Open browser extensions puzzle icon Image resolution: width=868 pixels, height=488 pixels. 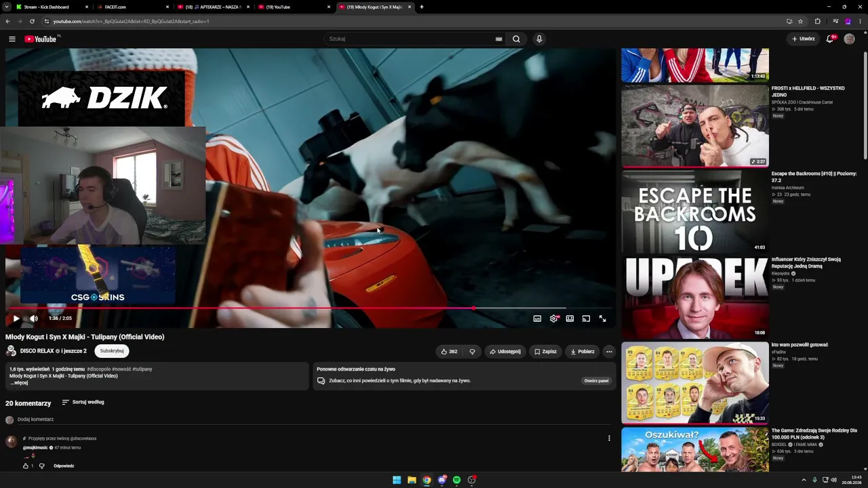coord(818,21)
